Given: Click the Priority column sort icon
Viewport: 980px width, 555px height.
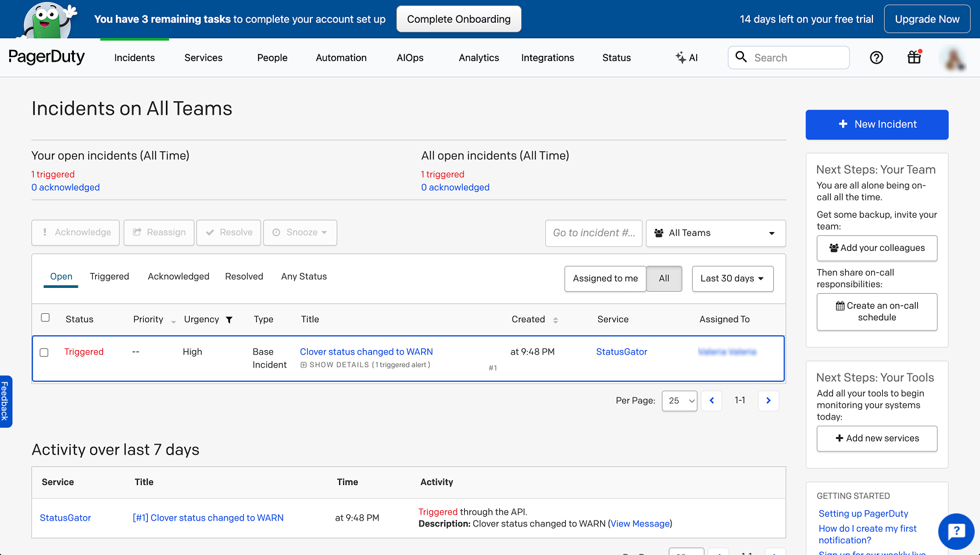Looking at the screenshot, I should click(x=173, y=321).
